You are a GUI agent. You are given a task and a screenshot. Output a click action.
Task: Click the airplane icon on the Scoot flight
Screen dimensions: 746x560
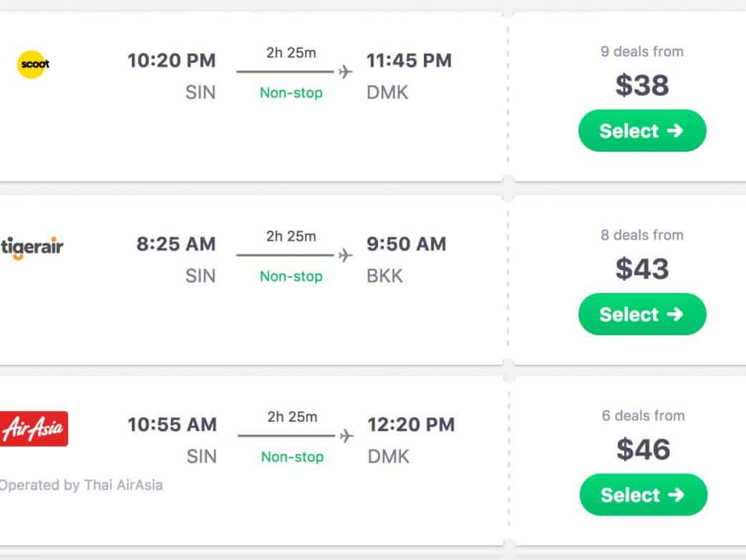click(x=346, y=72)
